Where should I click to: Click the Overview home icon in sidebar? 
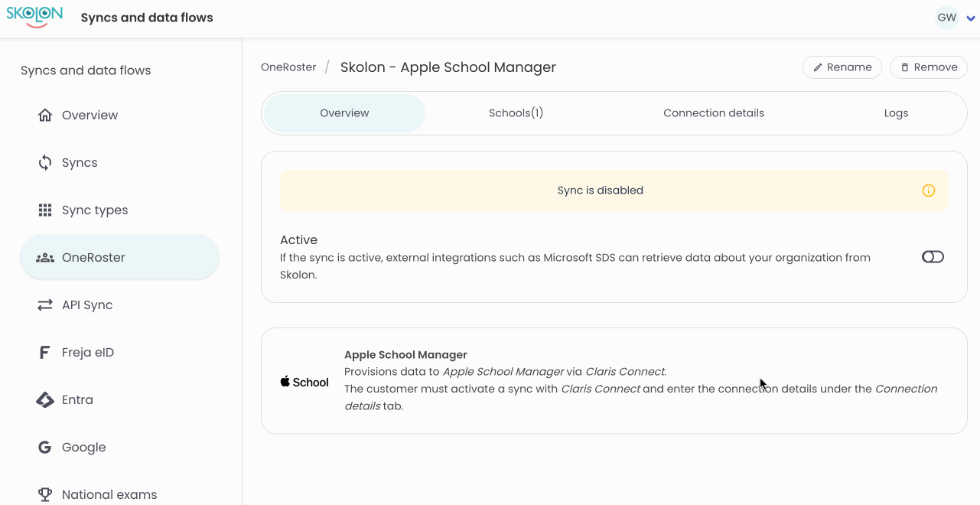(45, 116)
